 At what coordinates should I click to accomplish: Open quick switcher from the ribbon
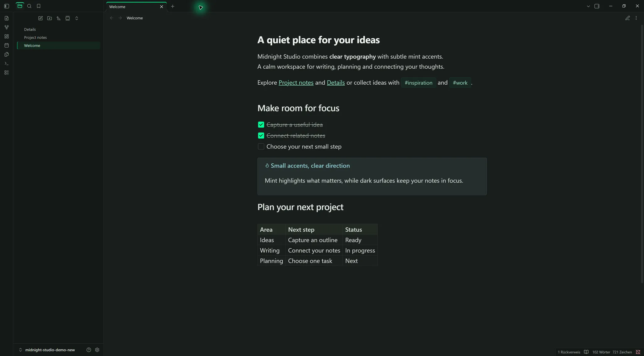pyautogui.click(x=7, y=18)
